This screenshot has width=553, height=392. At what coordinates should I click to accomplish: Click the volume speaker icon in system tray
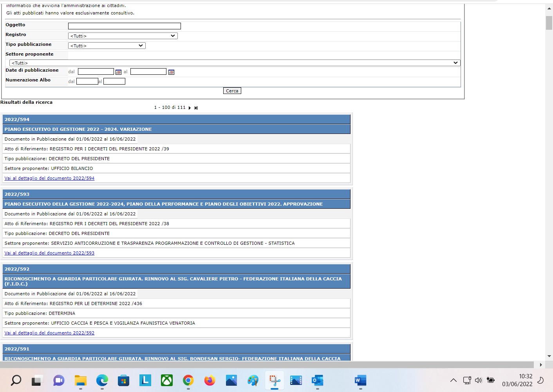(478, 380)
